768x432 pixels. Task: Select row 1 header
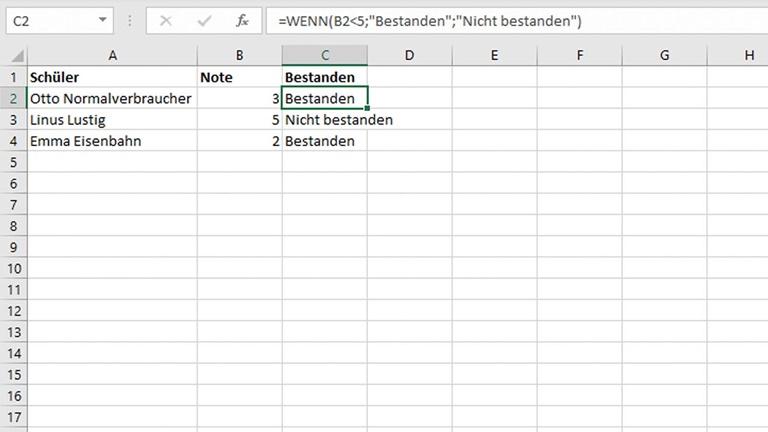pos(13,77)
